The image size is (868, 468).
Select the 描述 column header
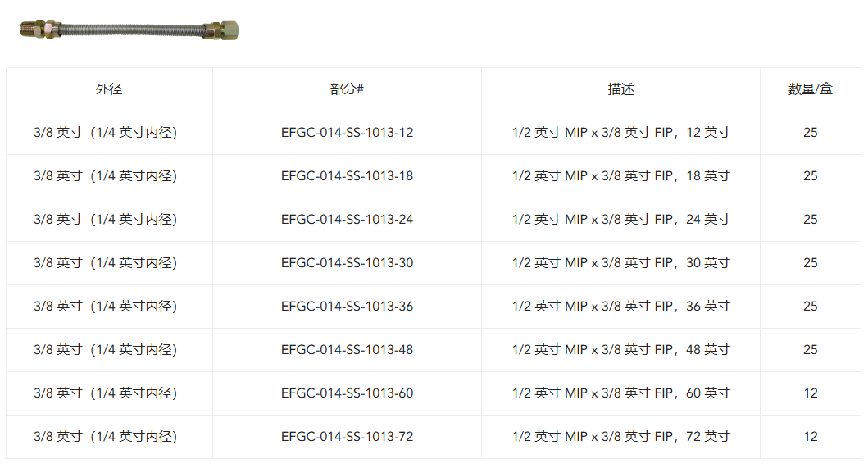click(x=620, y=89)
